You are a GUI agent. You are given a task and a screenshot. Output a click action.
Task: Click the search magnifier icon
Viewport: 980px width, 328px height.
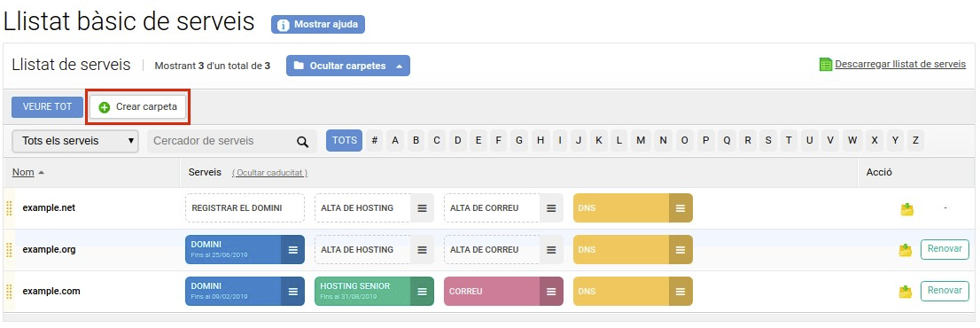pyautogui.click(x=302, y=141)
